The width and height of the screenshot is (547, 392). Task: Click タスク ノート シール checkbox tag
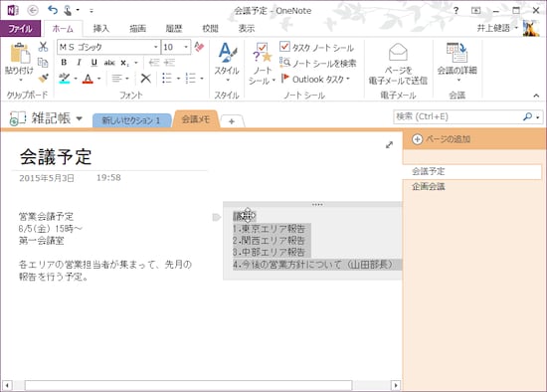[316, 47]
